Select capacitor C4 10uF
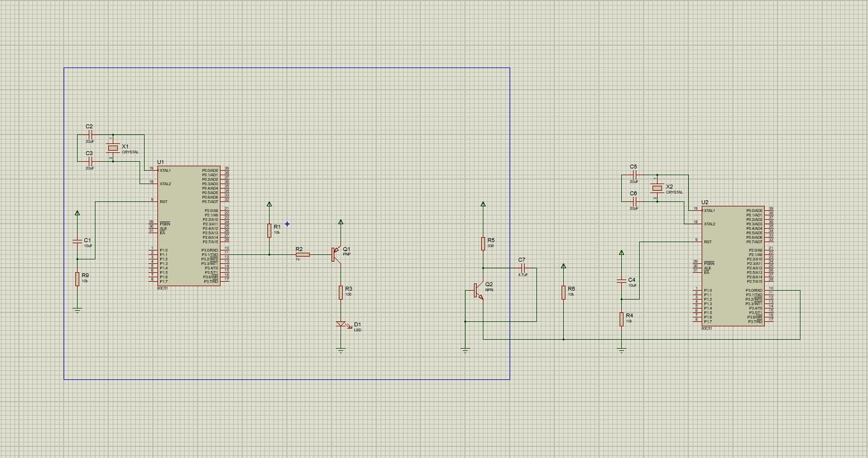This screenshot has height=458, width=868. (x=621, y=281)
